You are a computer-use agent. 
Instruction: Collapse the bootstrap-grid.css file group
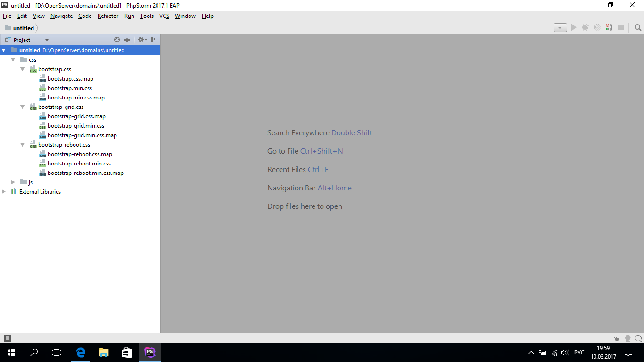22,107
